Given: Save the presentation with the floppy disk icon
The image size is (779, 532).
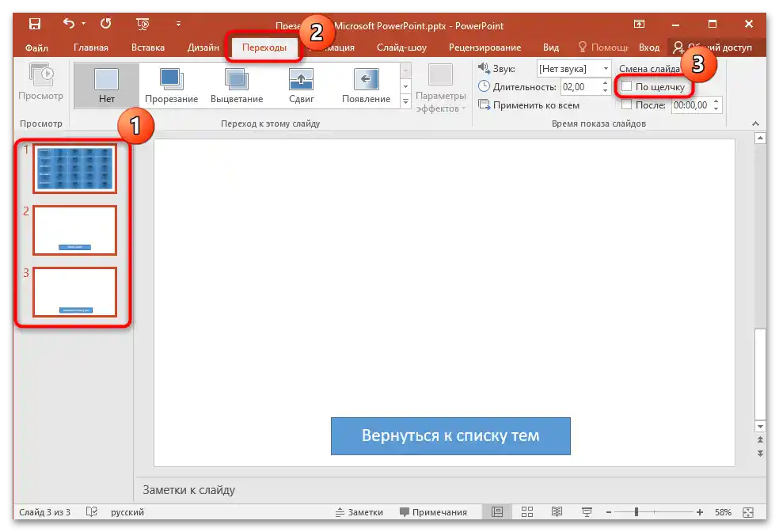Looking at the screenshot, I should (x=35, y=24).
